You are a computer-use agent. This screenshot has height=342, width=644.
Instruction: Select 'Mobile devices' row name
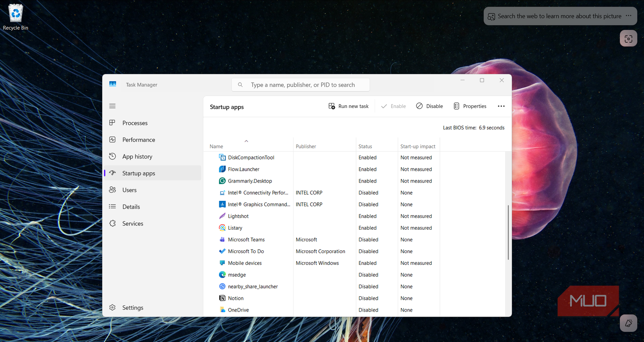point(245,263)
